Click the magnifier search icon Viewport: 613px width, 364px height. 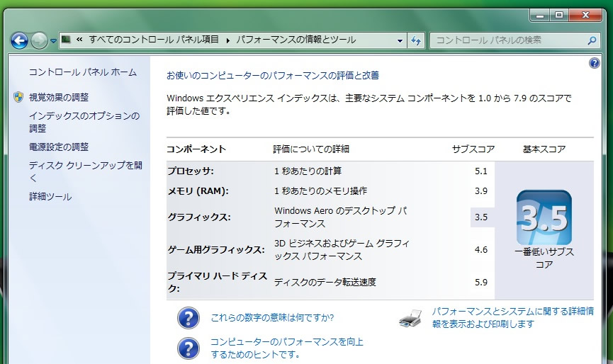click(x=592, y=40)
